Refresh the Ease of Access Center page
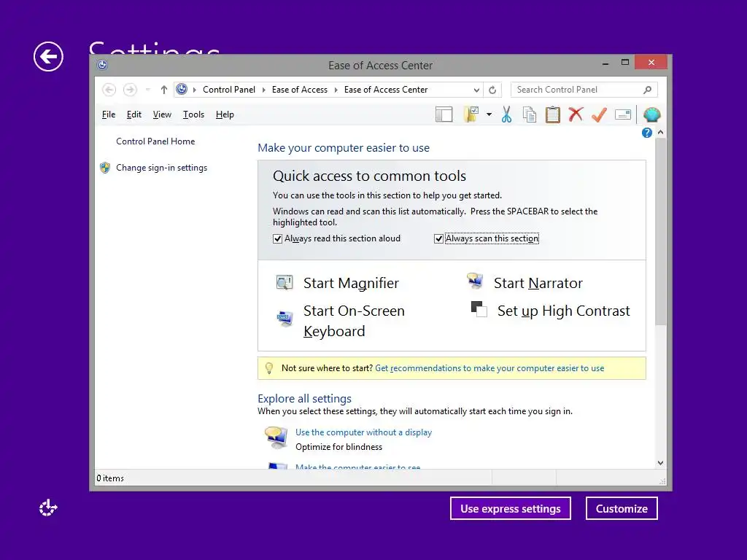This screenshot has width=747, height=560. (x=492, y=90)
